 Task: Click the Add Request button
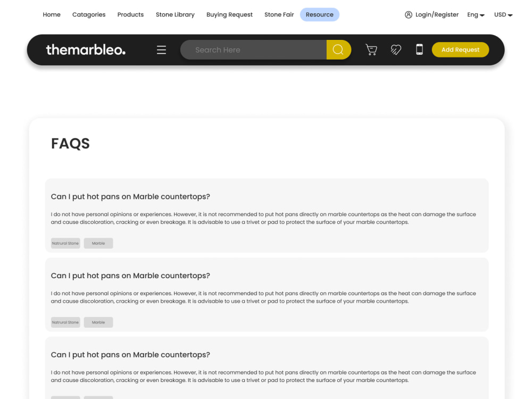click(460, 49)
